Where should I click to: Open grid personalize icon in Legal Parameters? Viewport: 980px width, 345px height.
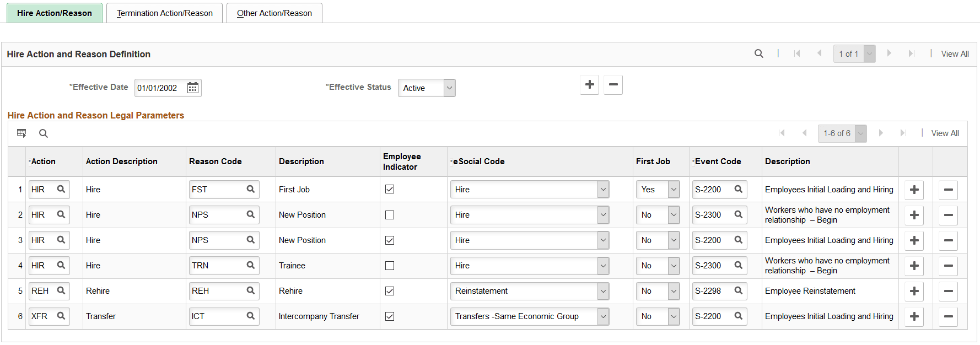(21, 133)
